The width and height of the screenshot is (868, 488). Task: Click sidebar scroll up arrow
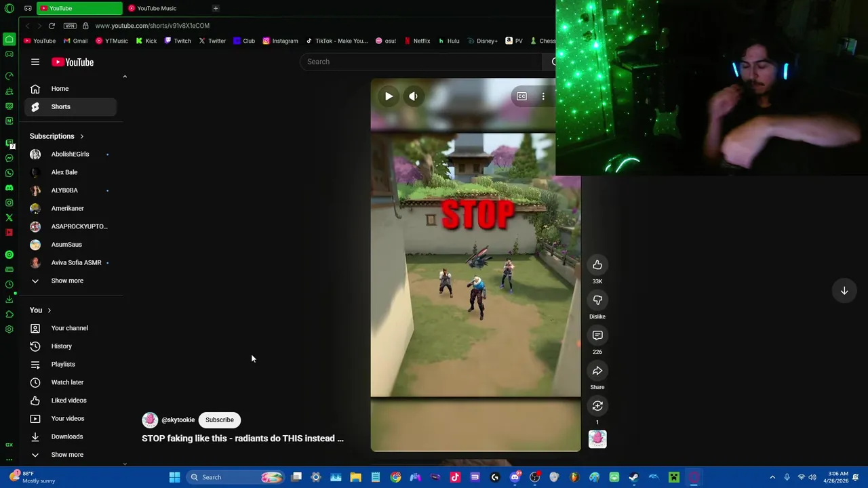125,77
